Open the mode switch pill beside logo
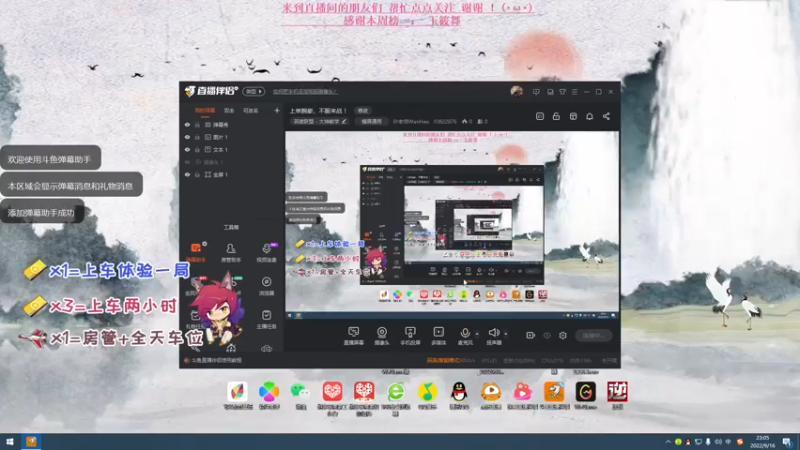The image size is (800, 450). (254, 91)
